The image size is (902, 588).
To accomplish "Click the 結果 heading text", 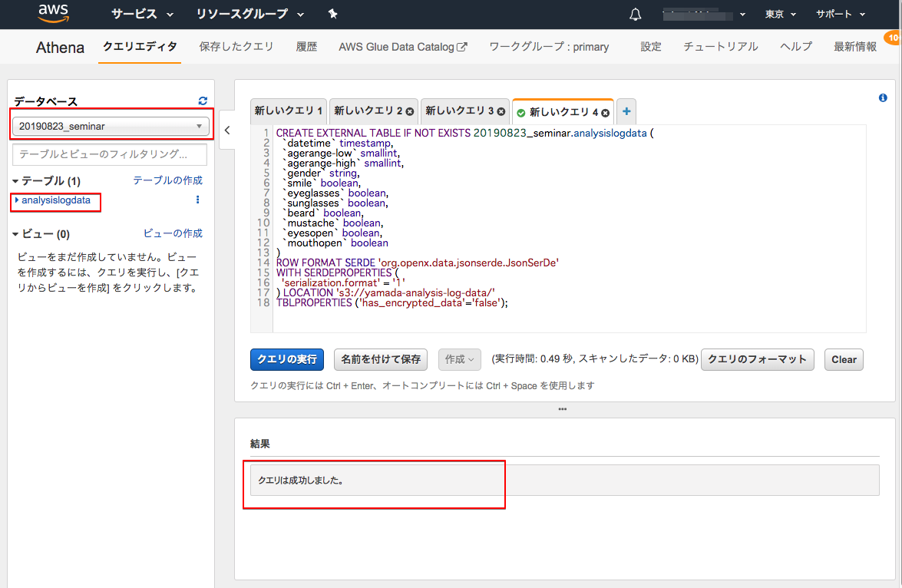I will pos(260,444).
